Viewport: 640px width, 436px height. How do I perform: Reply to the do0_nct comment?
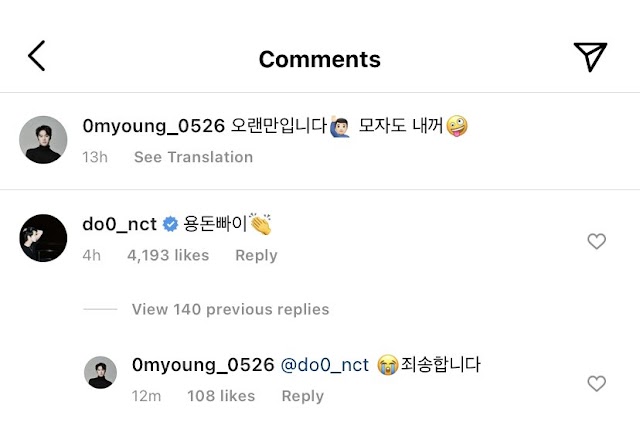[256, 256]
